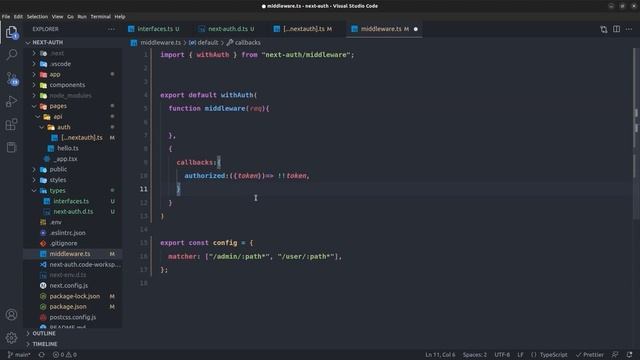Open .eslintrc.json in the explorer
Screen dimensions: 640x360
click(x=67, y=233)
